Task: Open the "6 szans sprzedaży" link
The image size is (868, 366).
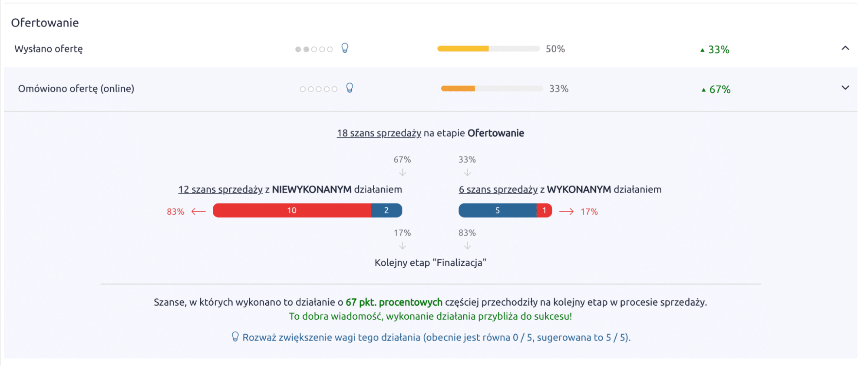Action: pos(498,190)
